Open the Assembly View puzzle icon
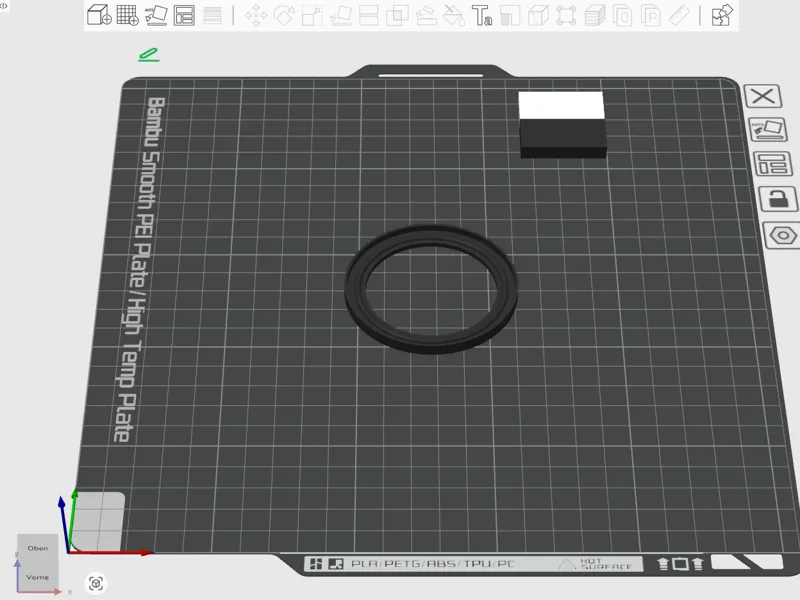The height and width of the screenshot is (600, 800). click(x=722, y=15)
